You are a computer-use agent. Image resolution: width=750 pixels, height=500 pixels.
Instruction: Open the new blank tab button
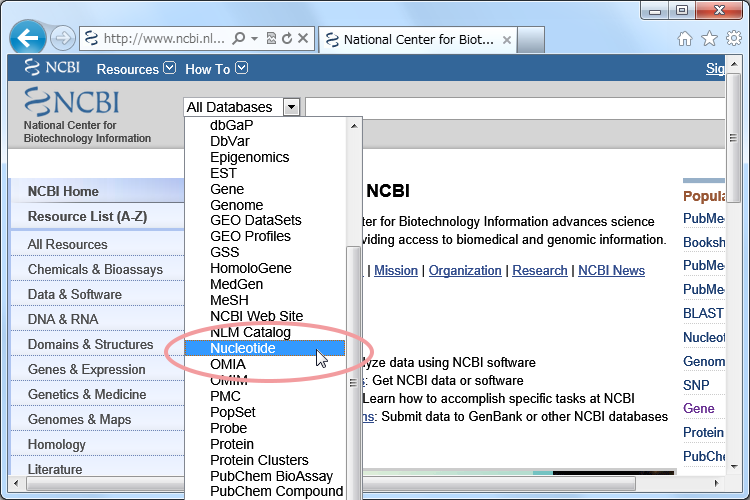tap(530, 40)
